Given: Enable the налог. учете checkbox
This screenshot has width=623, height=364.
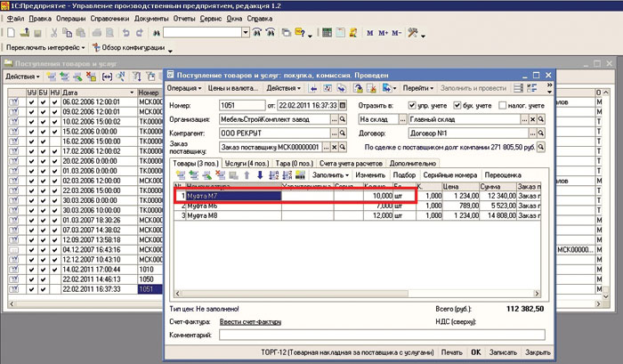Looking at the screenshot, I should 503,106.
